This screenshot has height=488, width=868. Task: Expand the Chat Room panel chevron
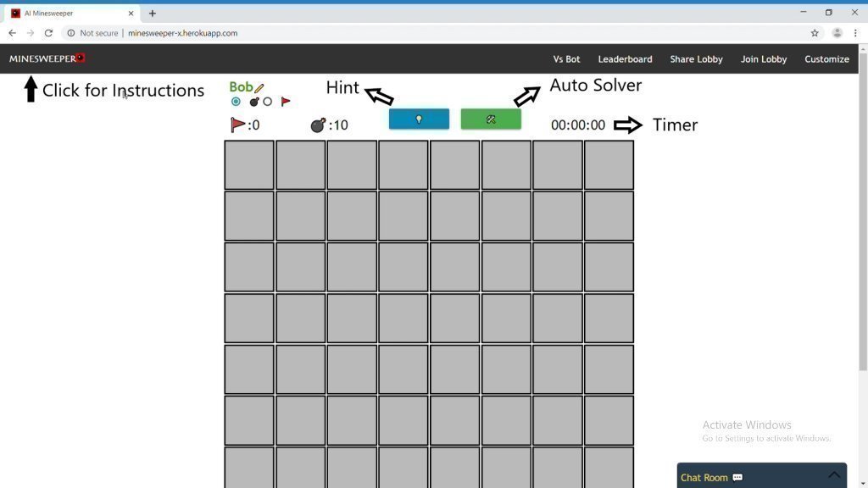click(x=834, y=475)
